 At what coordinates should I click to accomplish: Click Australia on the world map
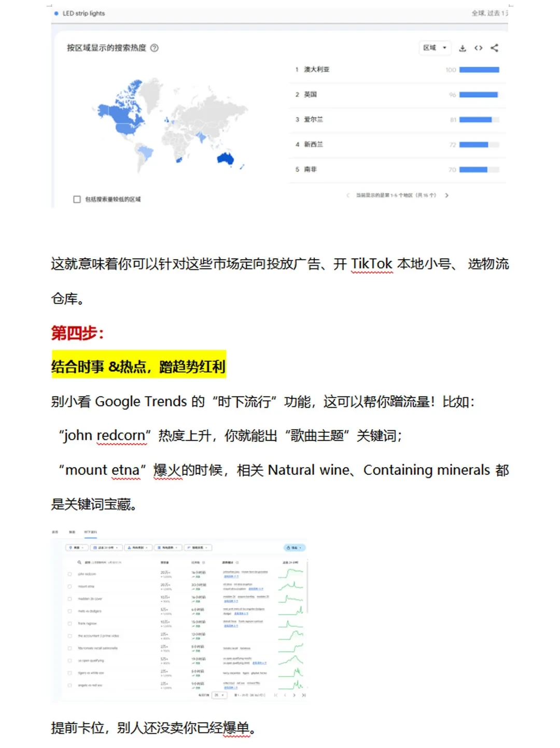pos(225,159)
